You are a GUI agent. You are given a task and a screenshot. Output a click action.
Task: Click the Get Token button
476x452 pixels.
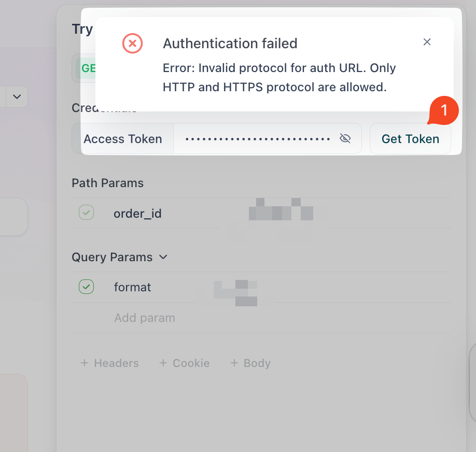click(x=410, y=139)
